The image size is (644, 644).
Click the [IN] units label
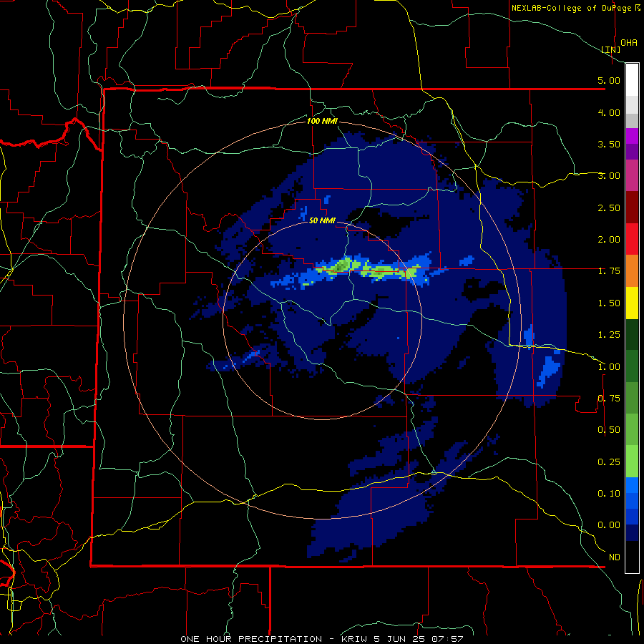[611, 49]
